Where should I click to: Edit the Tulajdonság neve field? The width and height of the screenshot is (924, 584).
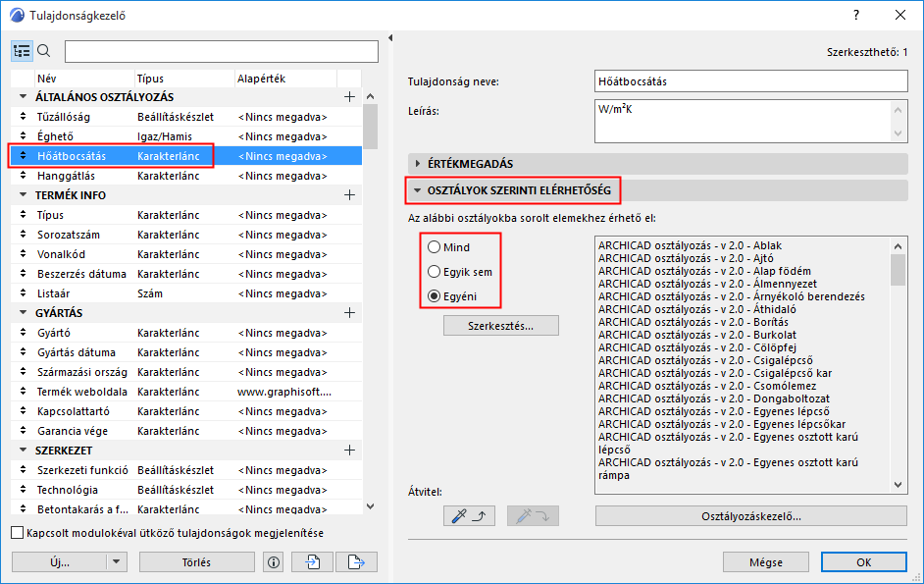(750, 81)
